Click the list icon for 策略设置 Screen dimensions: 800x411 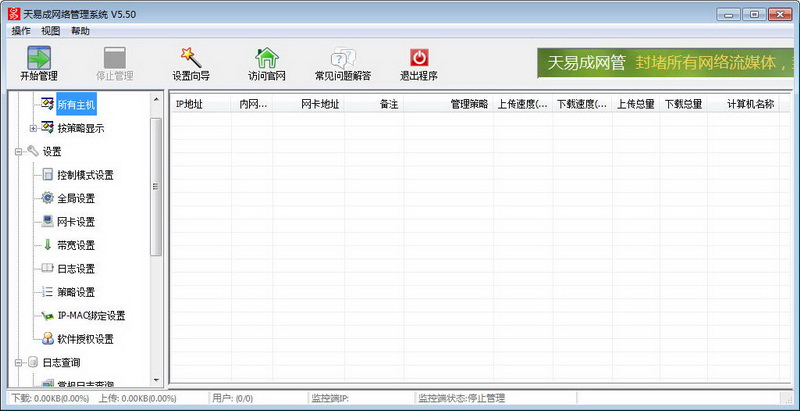pyautogui.click(x=47, y=292)
